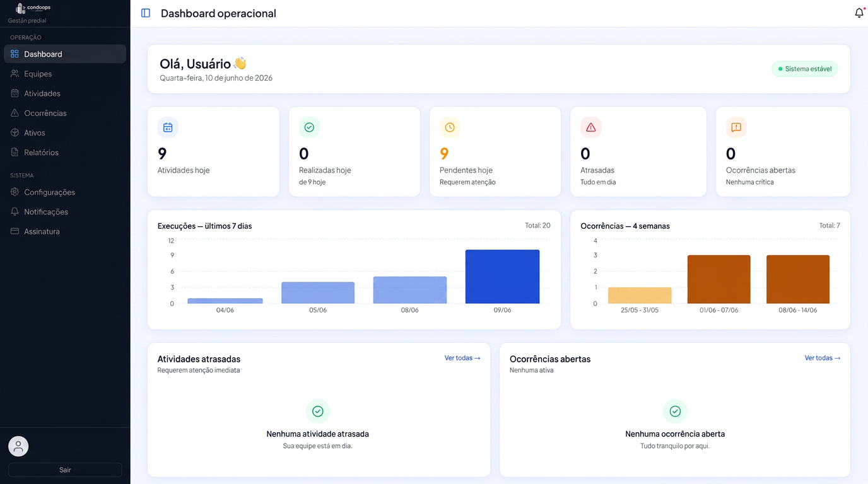868x484 pixels.
Task: Click the Assinatura card icon
Action: tap(15, 231)
